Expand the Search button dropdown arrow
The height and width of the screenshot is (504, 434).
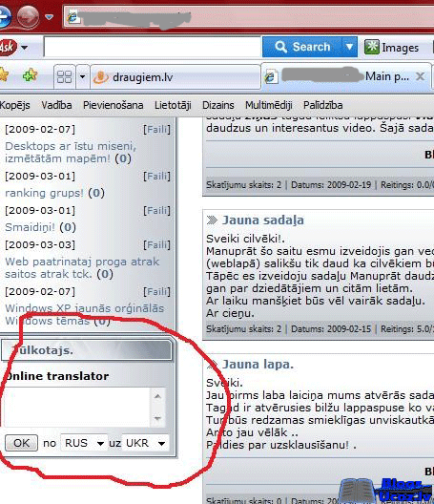pos(349,47)
